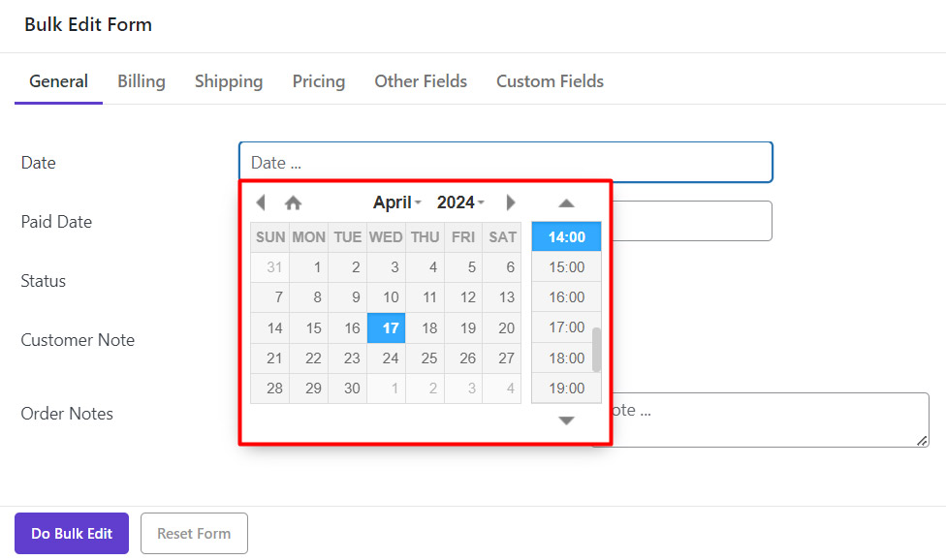Choose 16:00 from the time list

click(566, 297)
